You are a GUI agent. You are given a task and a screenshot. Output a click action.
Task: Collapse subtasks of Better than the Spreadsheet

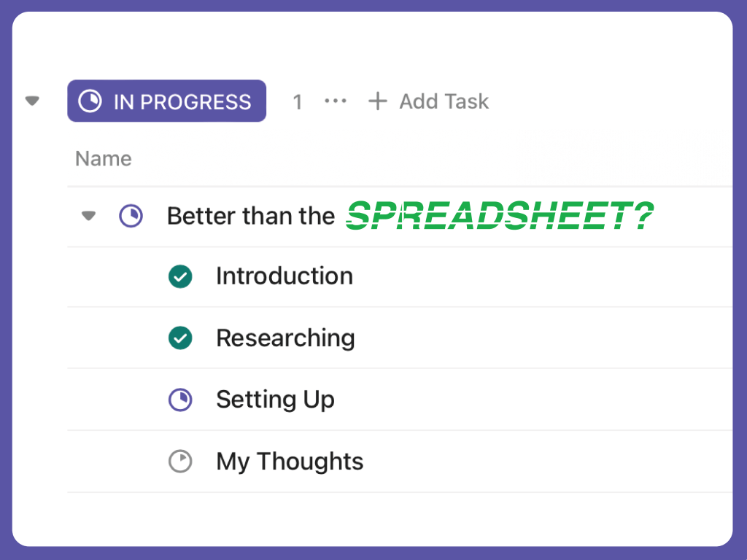click(89, 216)
